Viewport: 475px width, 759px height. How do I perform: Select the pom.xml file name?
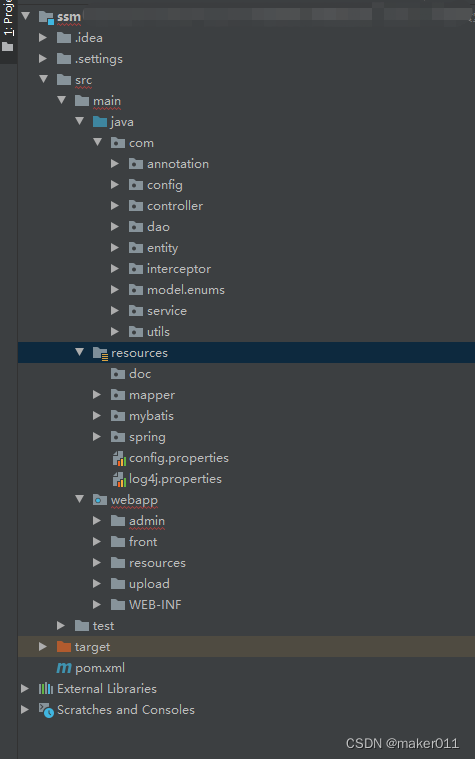pyautogui.click(x=100, y=668)
